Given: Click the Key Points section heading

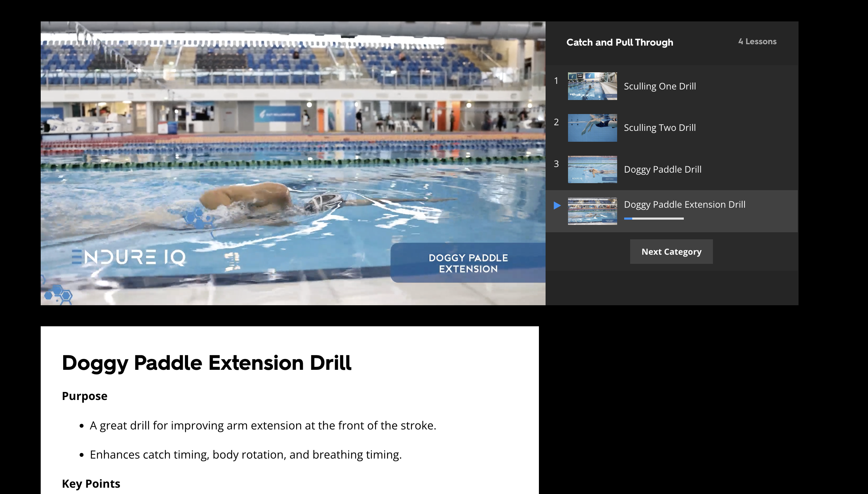Looking at the screenshot, I should click(x=91, y=483).
